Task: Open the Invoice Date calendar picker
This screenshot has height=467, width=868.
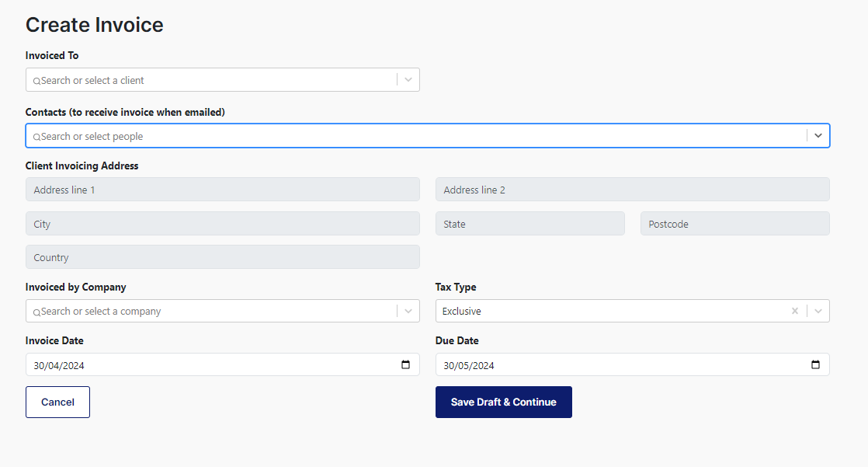Action: click(x=406, y=364)
